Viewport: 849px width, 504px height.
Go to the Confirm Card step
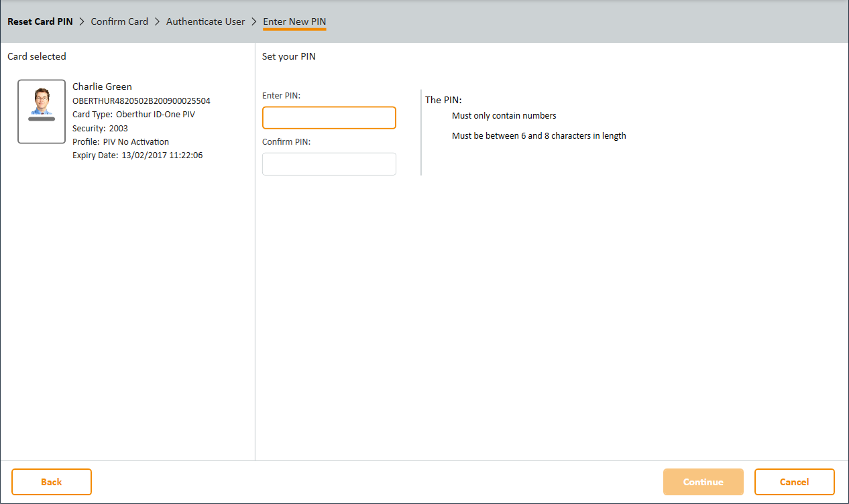(x=119, y=21)
